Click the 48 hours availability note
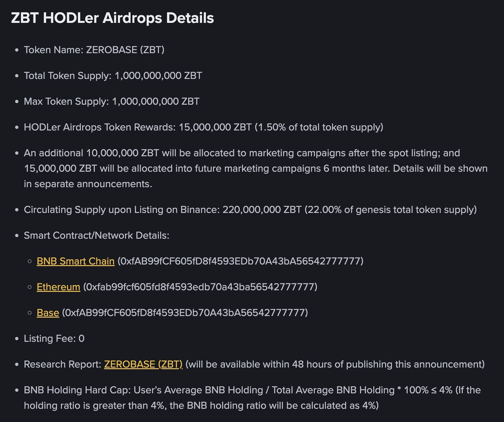 [335, 365]
